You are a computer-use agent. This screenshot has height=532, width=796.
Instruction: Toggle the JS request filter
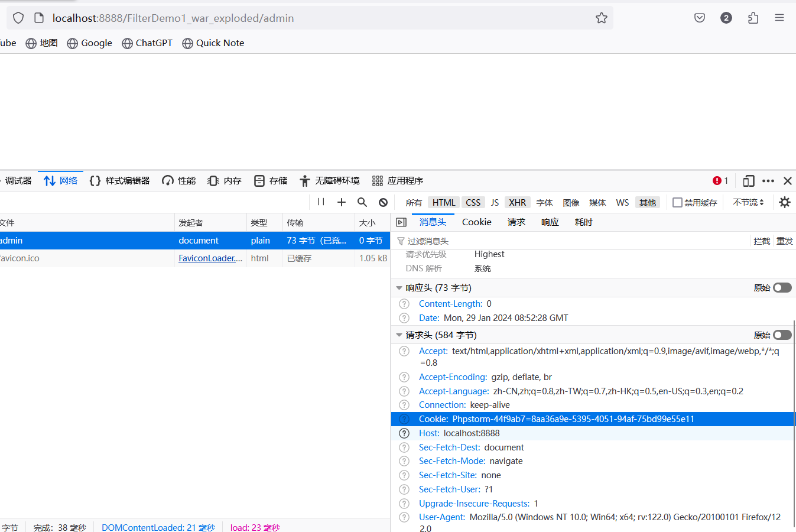click(x=495, y=202)
